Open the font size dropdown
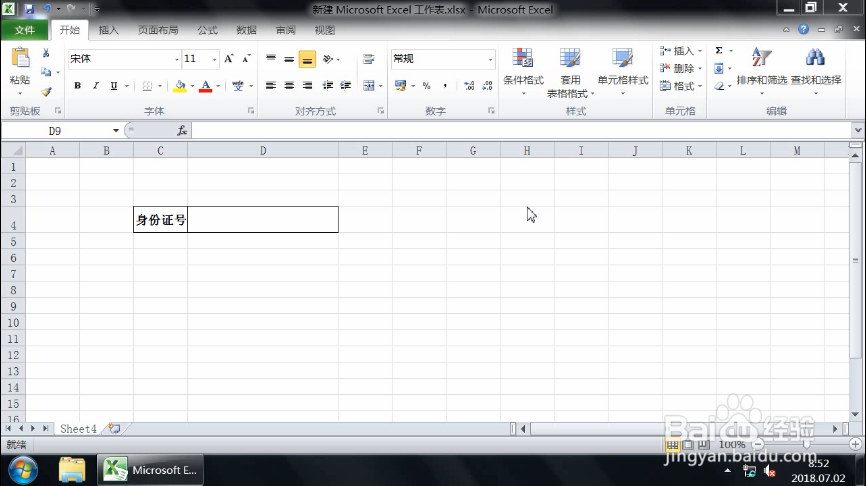The height and width of the screenshot is (486, 866). point(215,59)
